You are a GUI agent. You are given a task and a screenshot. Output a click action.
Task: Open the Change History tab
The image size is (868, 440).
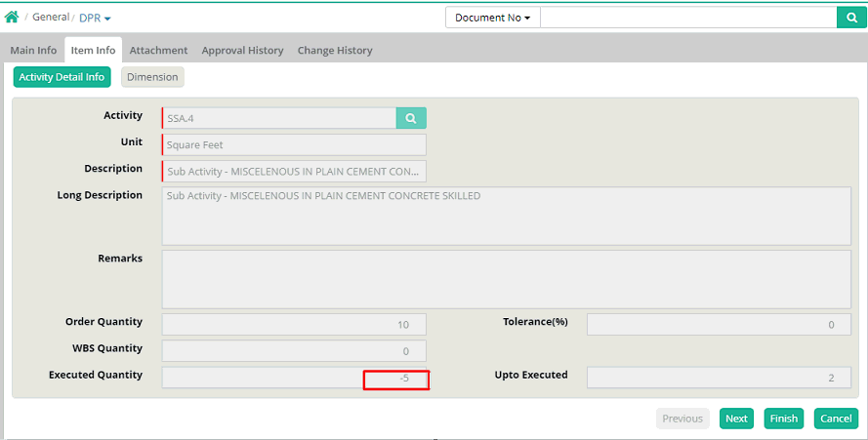(334, 51)
